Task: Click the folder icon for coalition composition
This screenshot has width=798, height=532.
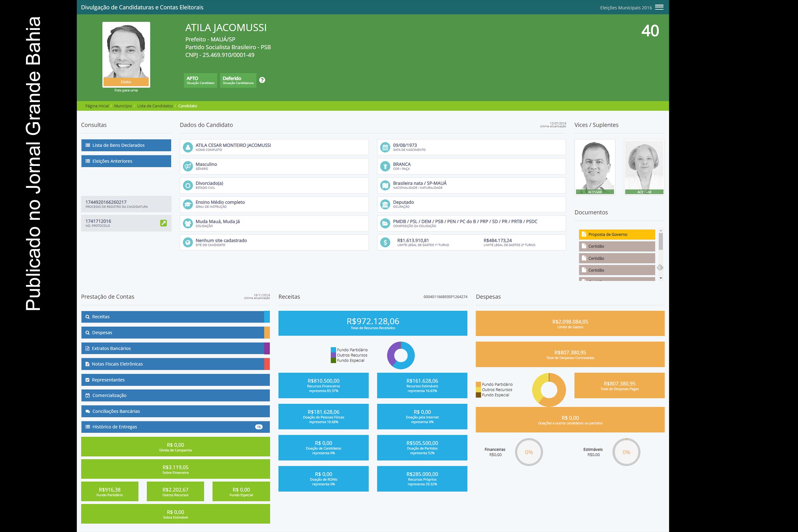Action: 385,223
